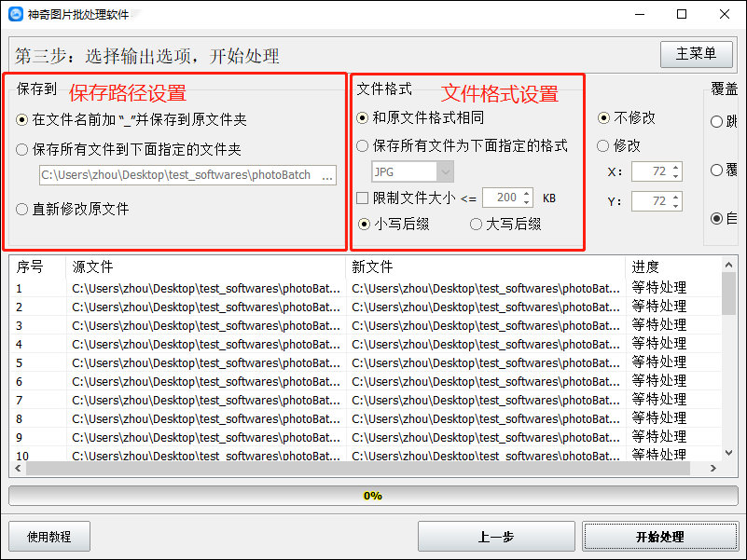This screenshot has height=560, width=747.
Task: Click the 进度 column header
Action: [673, 267]
